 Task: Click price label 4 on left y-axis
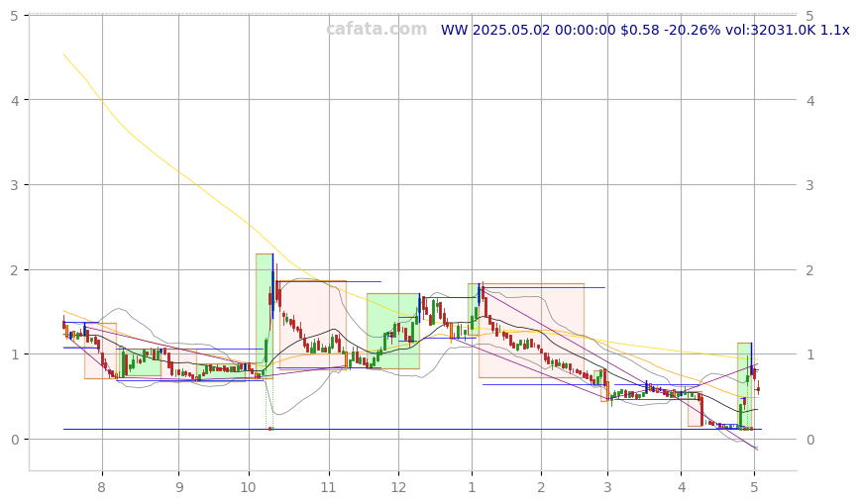[x=14, y=101]
